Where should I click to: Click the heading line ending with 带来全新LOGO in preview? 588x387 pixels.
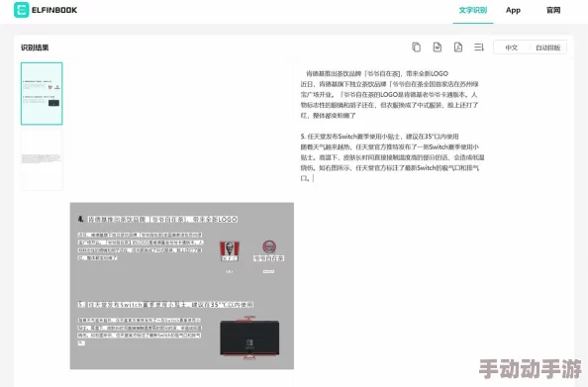[x=157, y=219]
